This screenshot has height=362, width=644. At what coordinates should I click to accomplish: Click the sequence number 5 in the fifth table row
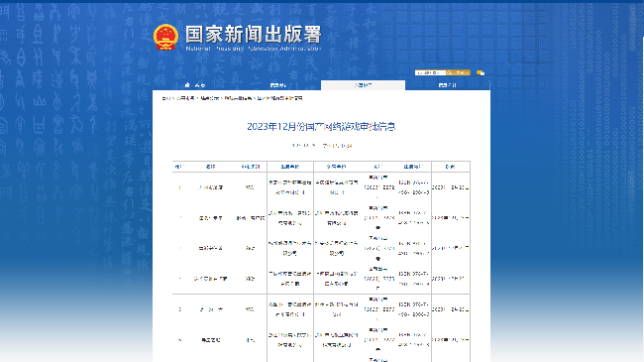click(179, 309)
